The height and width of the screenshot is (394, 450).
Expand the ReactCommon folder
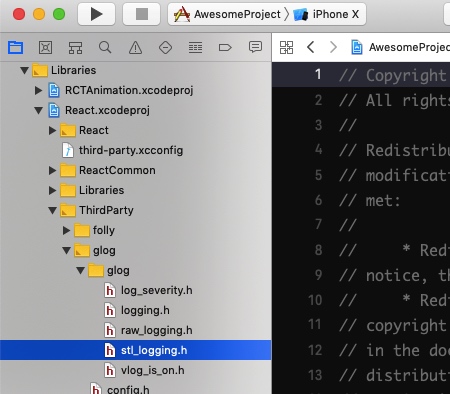(x=52, y=170)
